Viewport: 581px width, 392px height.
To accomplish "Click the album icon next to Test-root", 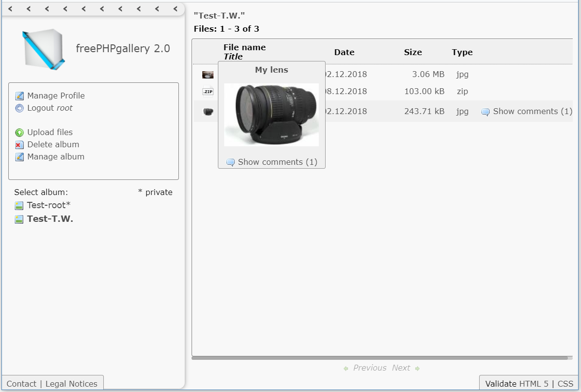I will point(19,205).
